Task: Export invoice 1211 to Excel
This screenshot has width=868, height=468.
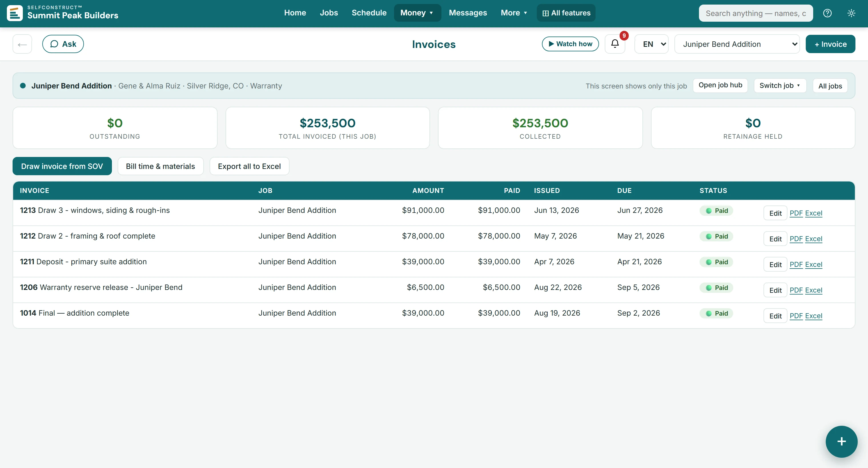Action: pyautogui.click(x=813, y=265)
